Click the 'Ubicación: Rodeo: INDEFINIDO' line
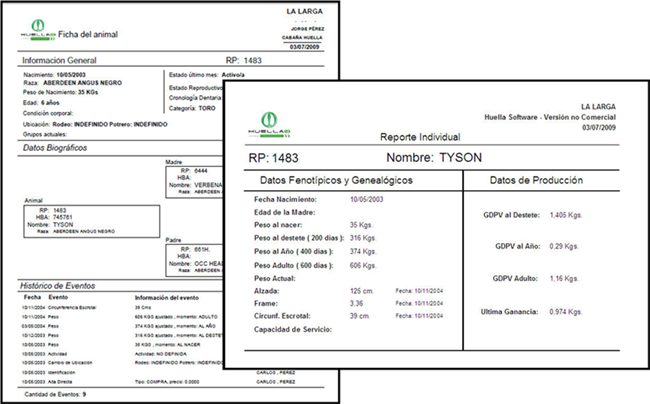 click(95, 124)
